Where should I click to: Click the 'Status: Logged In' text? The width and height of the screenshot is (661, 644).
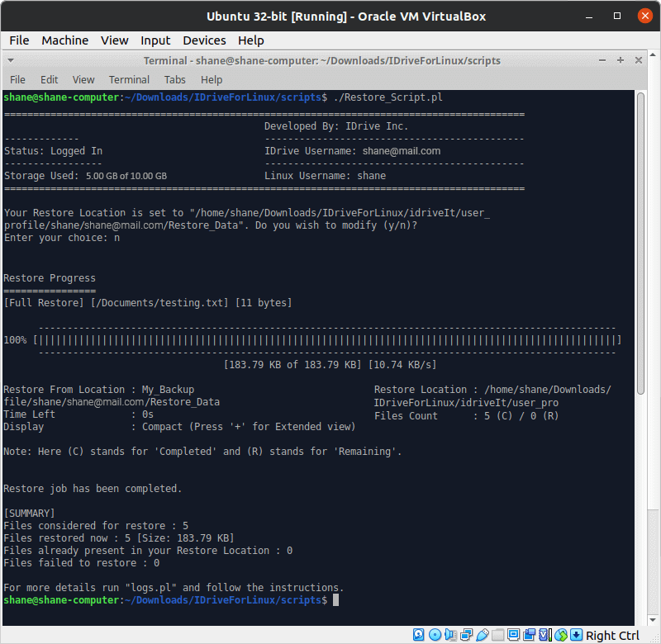click(x=53, y=151)
